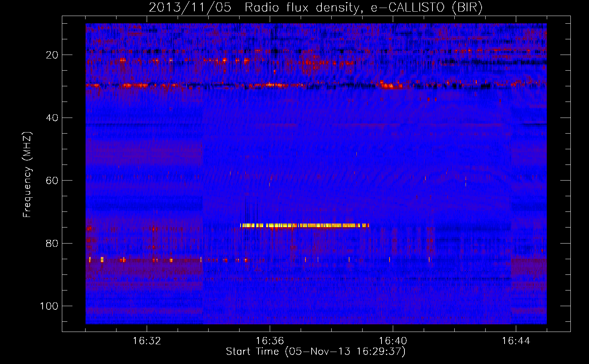Click the 100 frequency tick label
This screenshot has width=589, height=364.
tap(49, 306)
